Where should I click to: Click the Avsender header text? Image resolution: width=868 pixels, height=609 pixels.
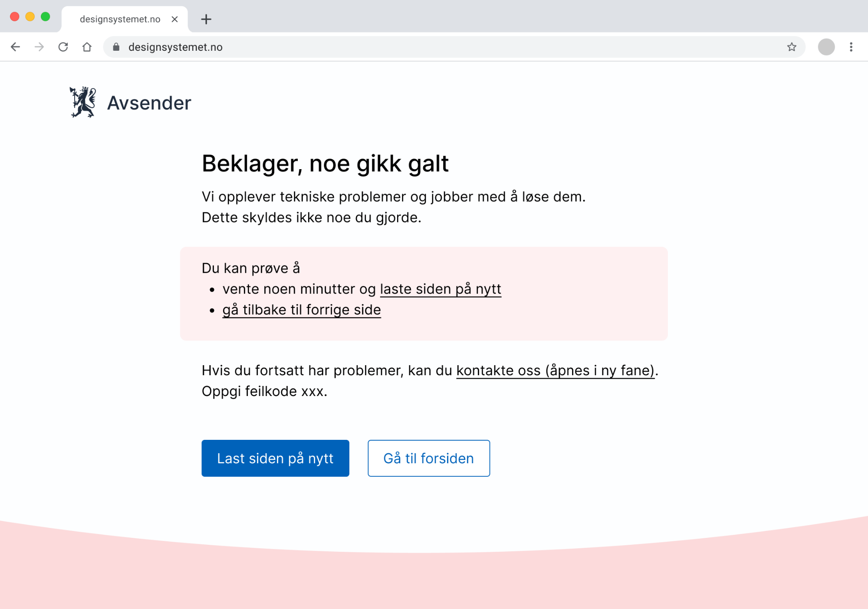(149, 103)
